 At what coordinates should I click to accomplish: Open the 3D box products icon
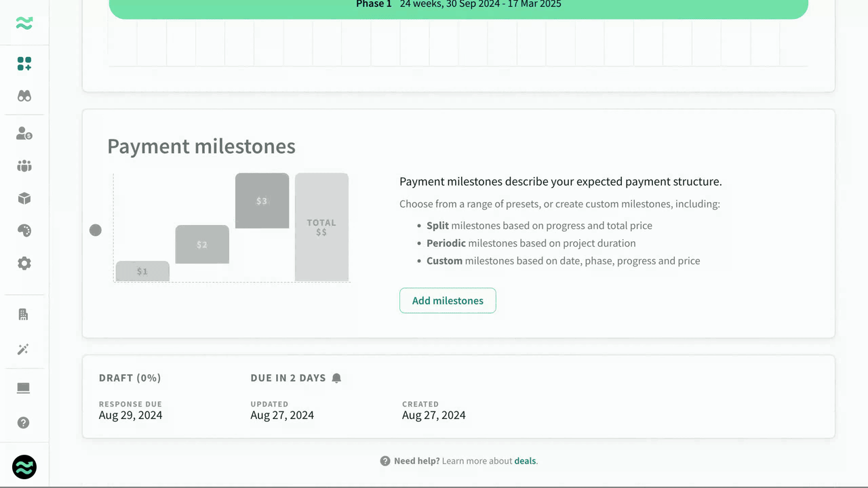24,199
